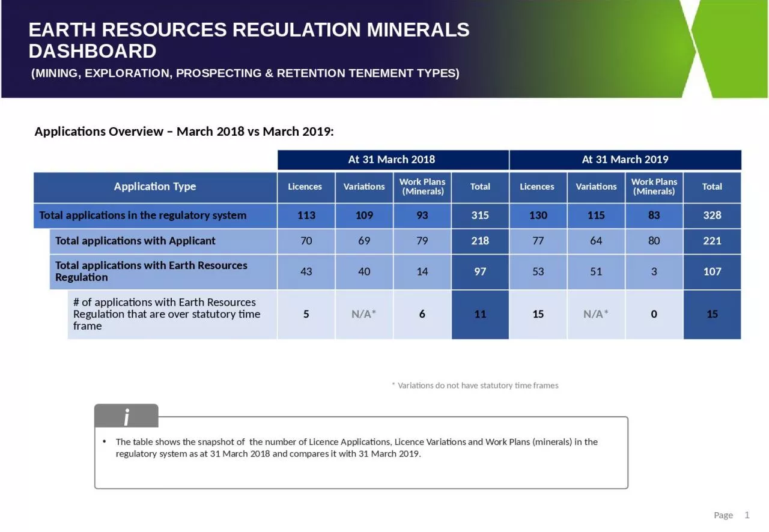This screenshot has height=532, width=769.
Task: Select the 'Applications Overview – March 2018 vs March 2019:' heading
Action: [184, 131]
